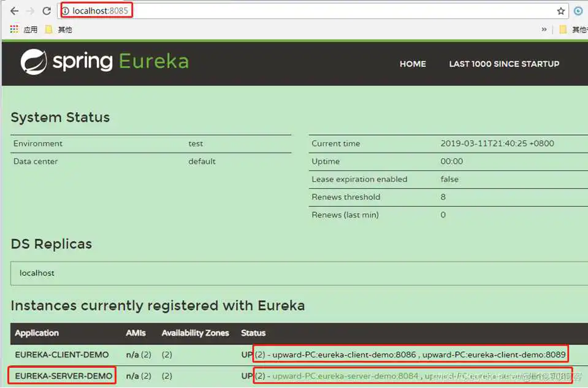Click the 应用 apps bookmark label
The width and height of the screenshot is (588, 388).
31,29
